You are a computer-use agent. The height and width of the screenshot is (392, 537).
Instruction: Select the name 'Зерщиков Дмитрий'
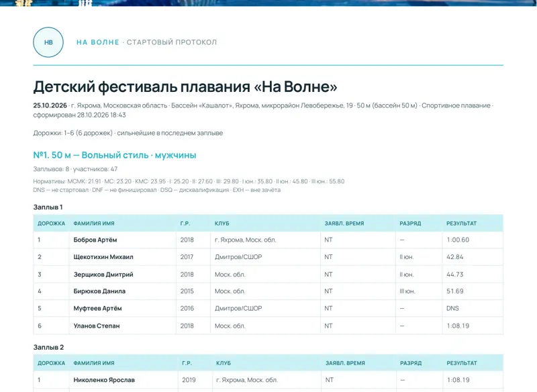point(103,275)
